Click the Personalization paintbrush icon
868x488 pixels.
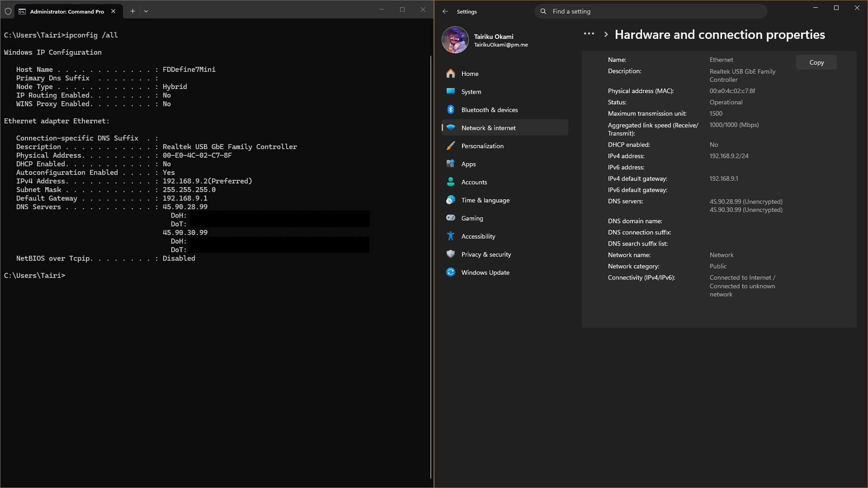click(x=451, y=146)
